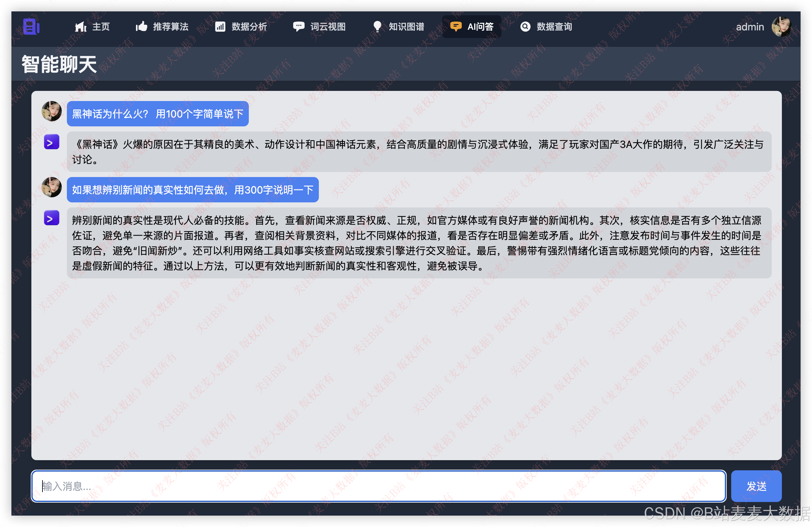This screenshot has height=527, width=812.
Task: Click the user avatar beside the 黑神话 question
Action: pyautogui.click(x=52, y=111)
